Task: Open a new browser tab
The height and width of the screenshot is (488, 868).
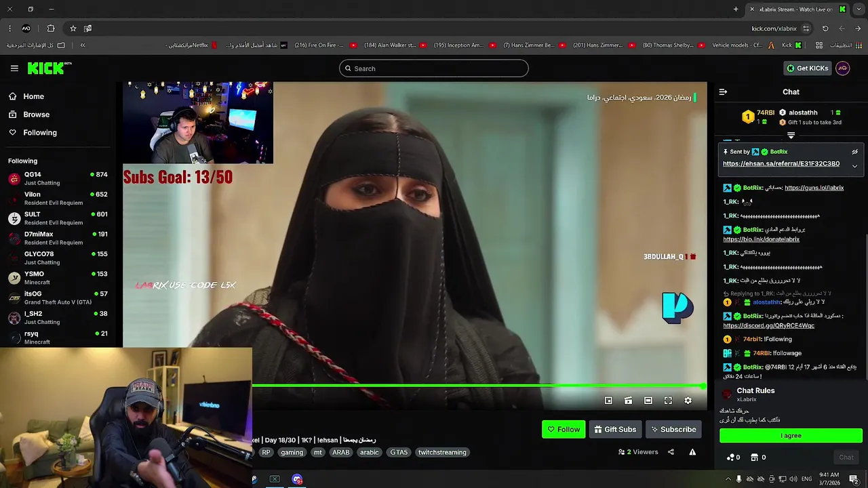Action: tap(736, 9)
